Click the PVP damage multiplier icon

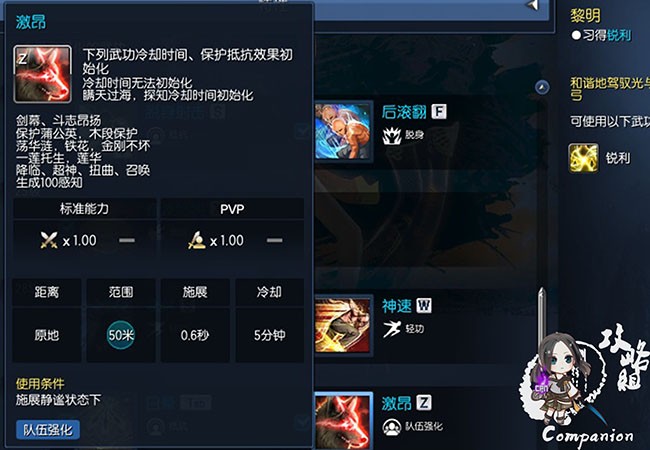196,240
